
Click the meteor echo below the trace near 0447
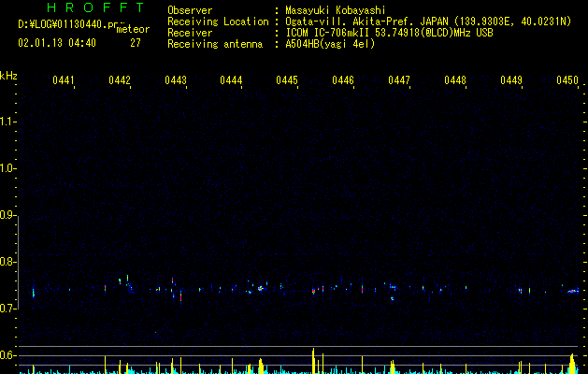coord(393,299)
